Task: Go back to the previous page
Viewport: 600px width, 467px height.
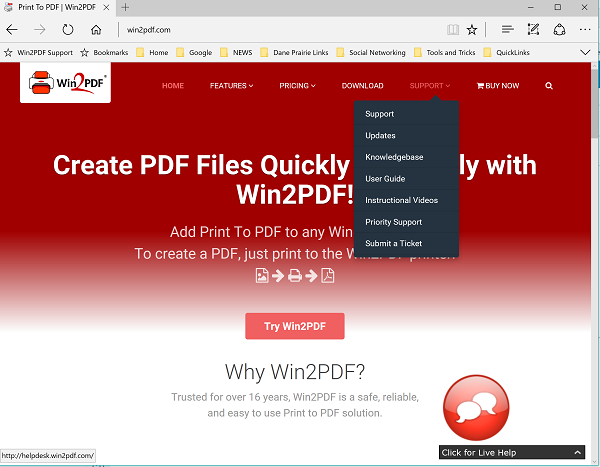Action: [12, 29]
